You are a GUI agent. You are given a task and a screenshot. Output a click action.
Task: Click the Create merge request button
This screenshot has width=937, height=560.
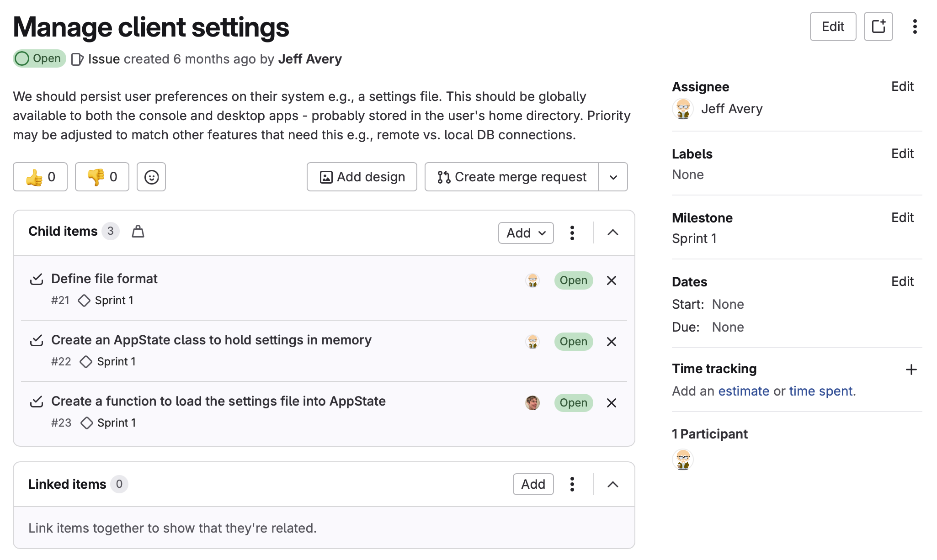[511, 177]
